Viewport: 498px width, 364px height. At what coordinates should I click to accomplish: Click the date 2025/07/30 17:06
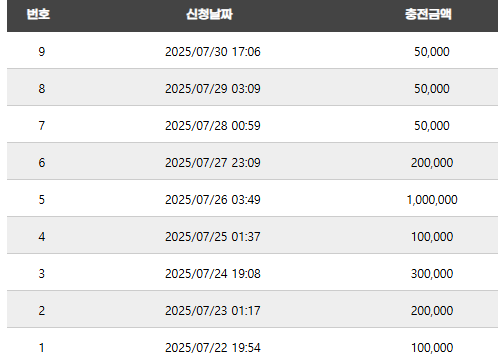pyautogui.click(x=213, y=52)
